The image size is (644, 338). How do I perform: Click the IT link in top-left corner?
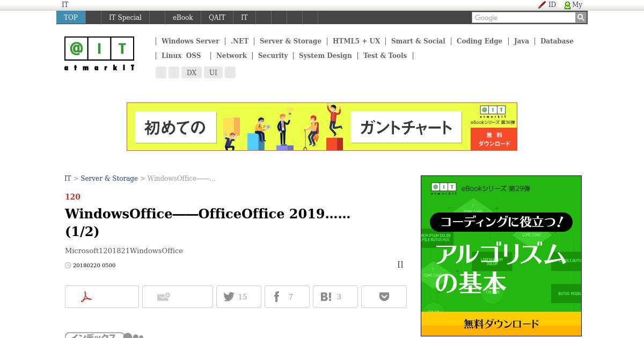[x=65, y=4]
